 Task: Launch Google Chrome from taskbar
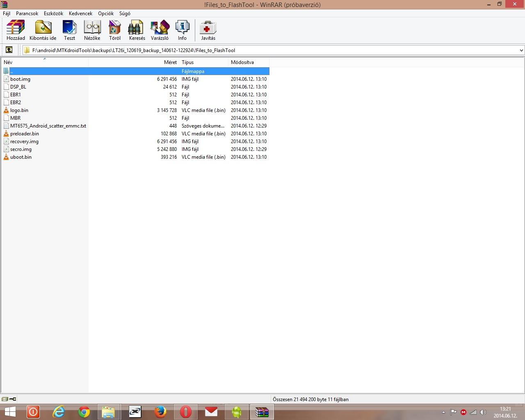(84, 412)
